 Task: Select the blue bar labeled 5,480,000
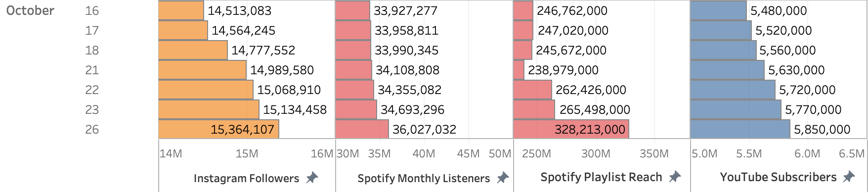718,10
